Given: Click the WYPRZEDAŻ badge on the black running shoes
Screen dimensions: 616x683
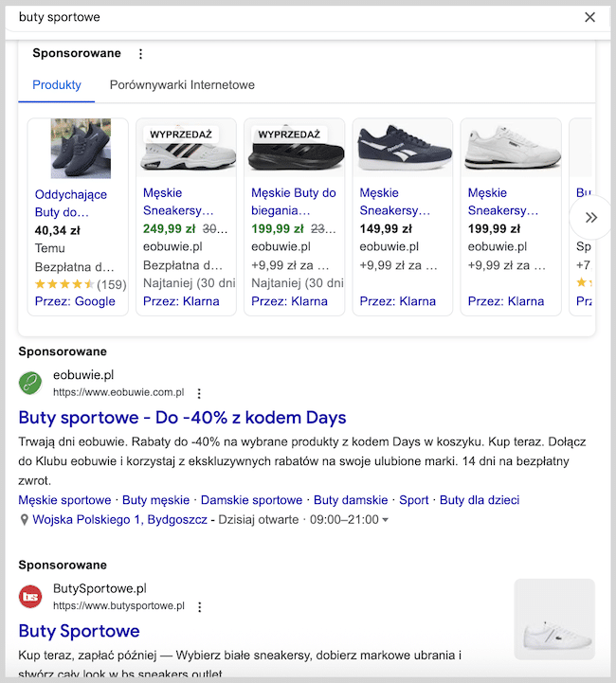Looking at the screenshot, I should pos(289,135).
